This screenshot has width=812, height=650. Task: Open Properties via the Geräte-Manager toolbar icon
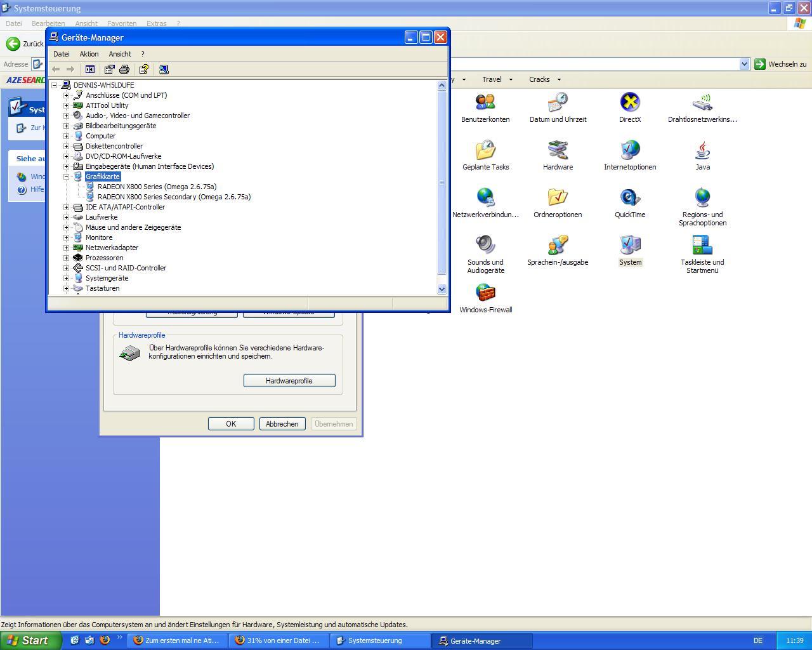point(109,69)
